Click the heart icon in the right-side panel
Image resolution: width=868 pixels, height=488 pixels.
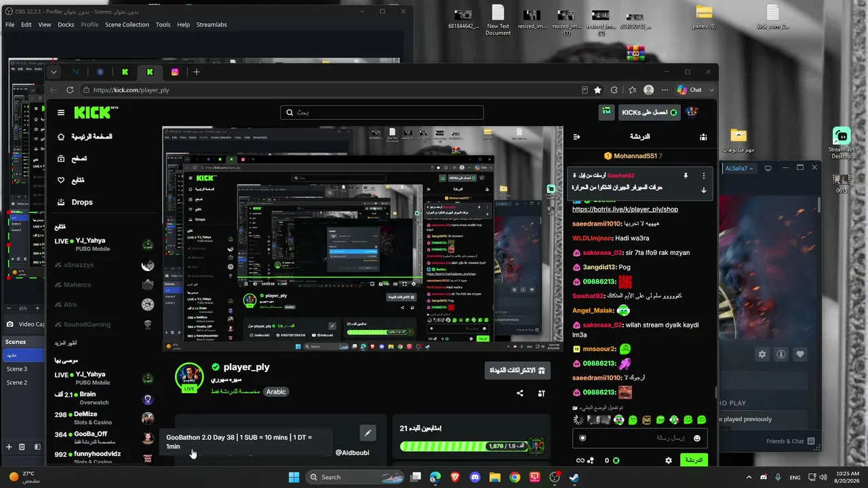pos(800,354)
